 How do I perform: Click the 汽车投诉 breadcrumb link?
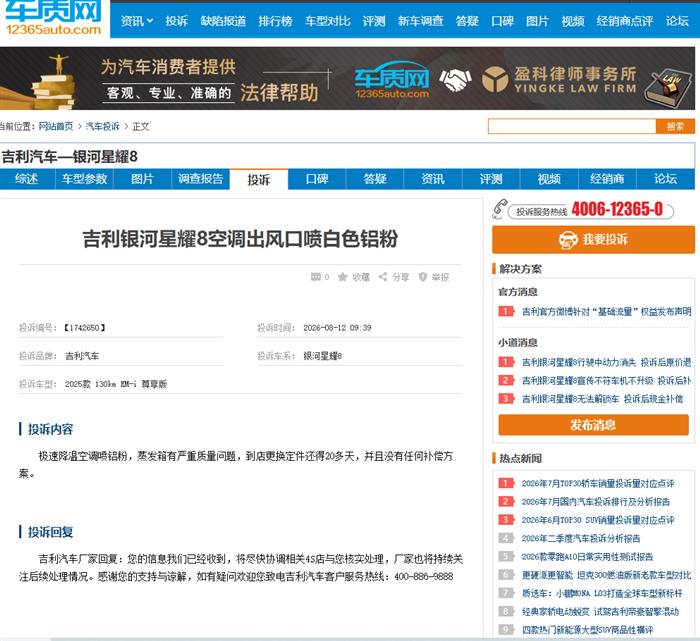pyautogui.click(x=102, y=126)
